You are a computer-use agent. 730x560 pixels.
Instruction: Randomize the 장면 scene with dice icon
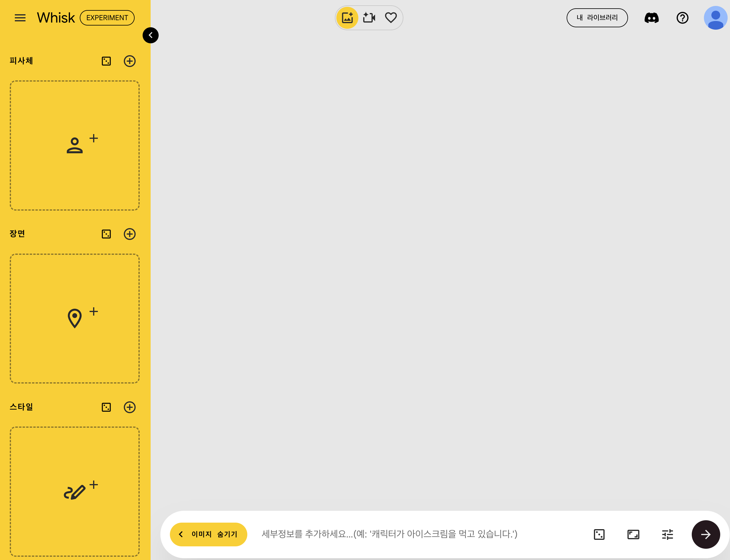click(x=106, y=234)
